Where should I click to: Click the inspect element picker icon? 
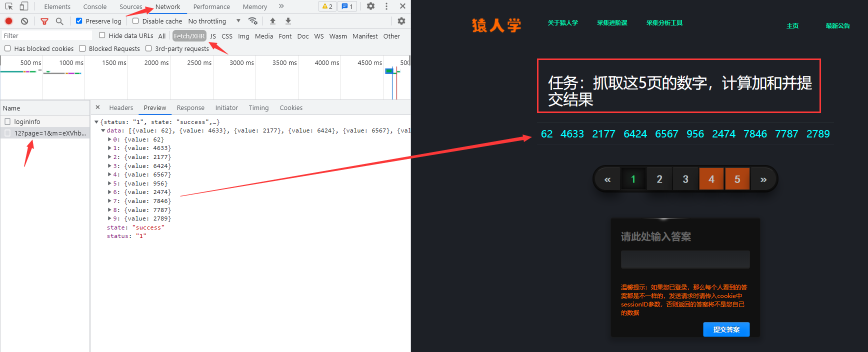[9, 6]
